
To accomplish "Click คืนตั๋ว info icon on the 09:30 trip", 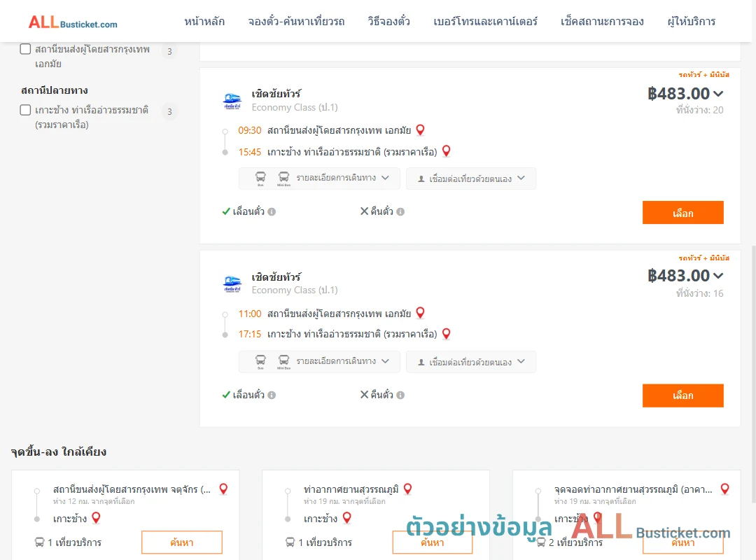I will [x=400, y=211].
